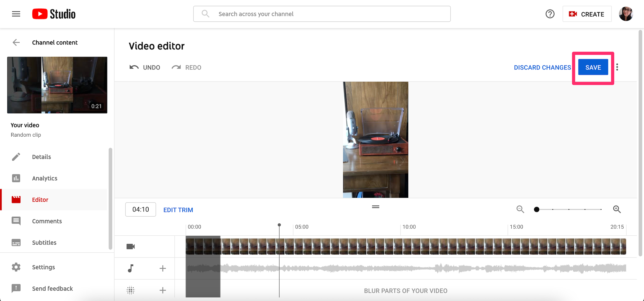Click the video camera track icon
The image size is (644, 301).
click(x=131, y=246)
